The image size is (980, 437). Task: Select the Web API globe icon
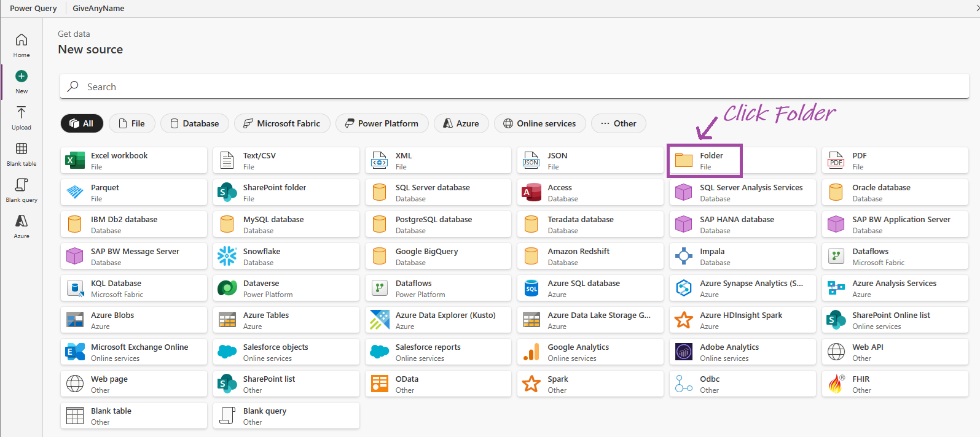(836, 352)
